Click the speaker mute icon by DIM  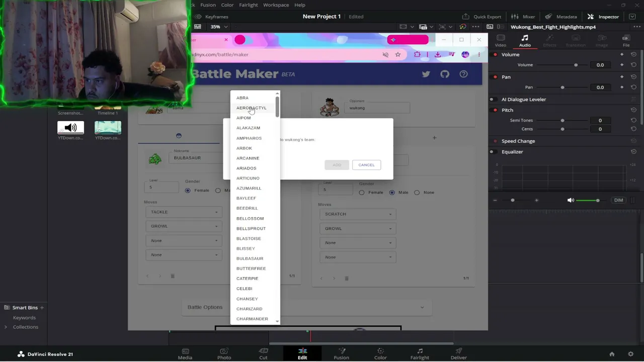point(571,200)
